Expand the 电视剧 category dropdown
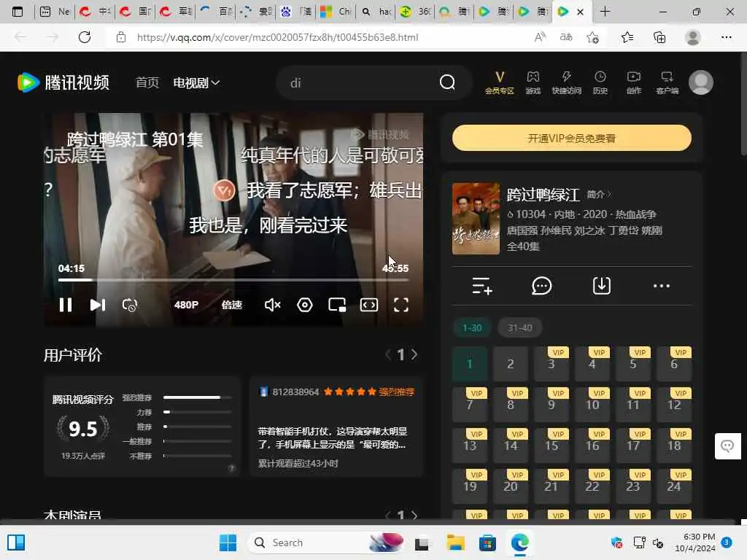The height and width of the screenshot is (560, 747). point(196,82)
